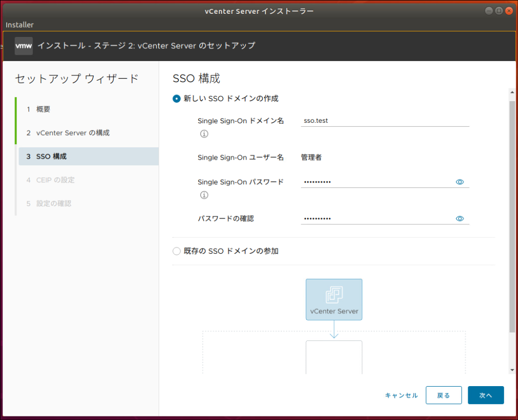Viewport: 518px width, 420px height.
Task: Select step 3 SSO 構成
Action: pos(88,156)
